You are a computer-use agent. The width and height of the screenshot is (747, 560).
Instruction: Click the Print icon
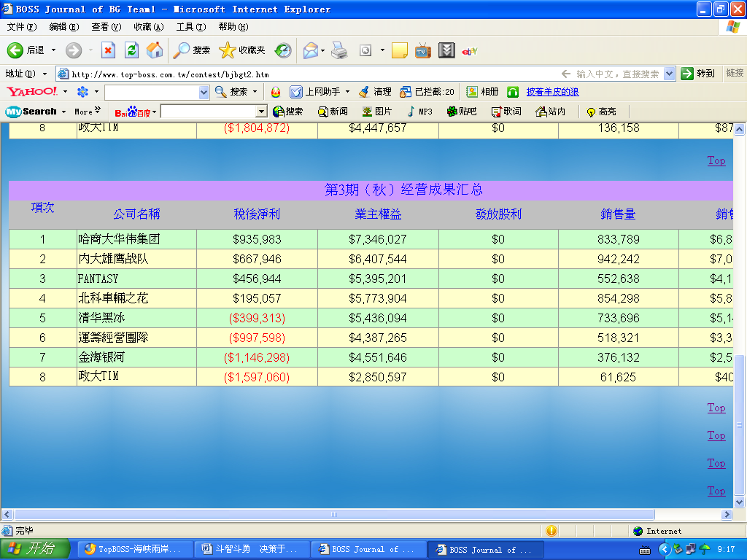coord(339,50)
